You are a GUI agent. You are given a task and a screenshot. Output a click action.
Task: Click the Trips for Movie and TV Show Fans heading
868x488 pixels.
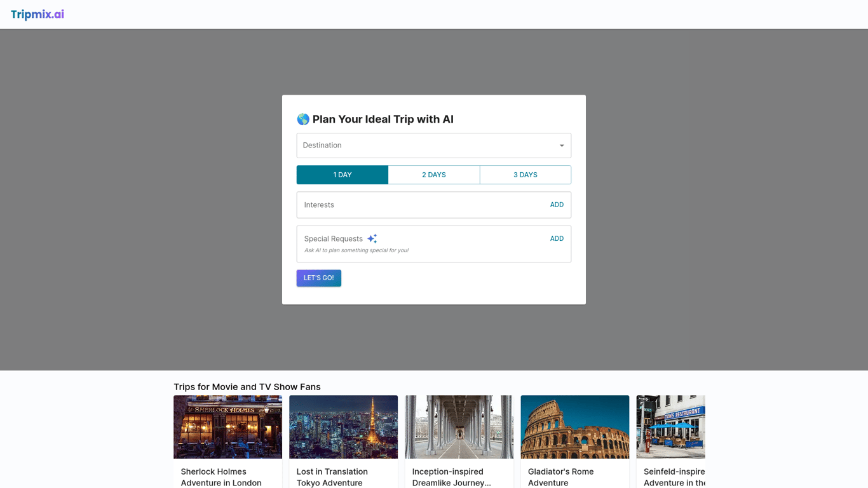[x=247, y=387]
